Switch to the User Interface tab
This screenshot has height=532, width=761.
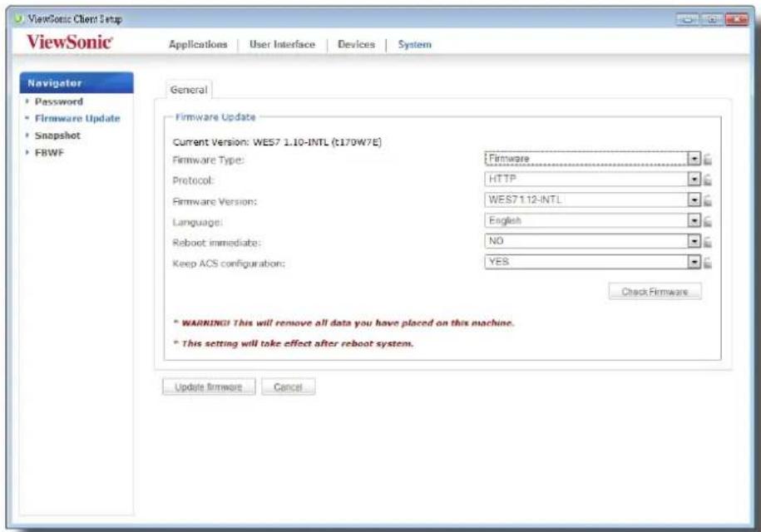pyautogui.click(x=282, y=44)
